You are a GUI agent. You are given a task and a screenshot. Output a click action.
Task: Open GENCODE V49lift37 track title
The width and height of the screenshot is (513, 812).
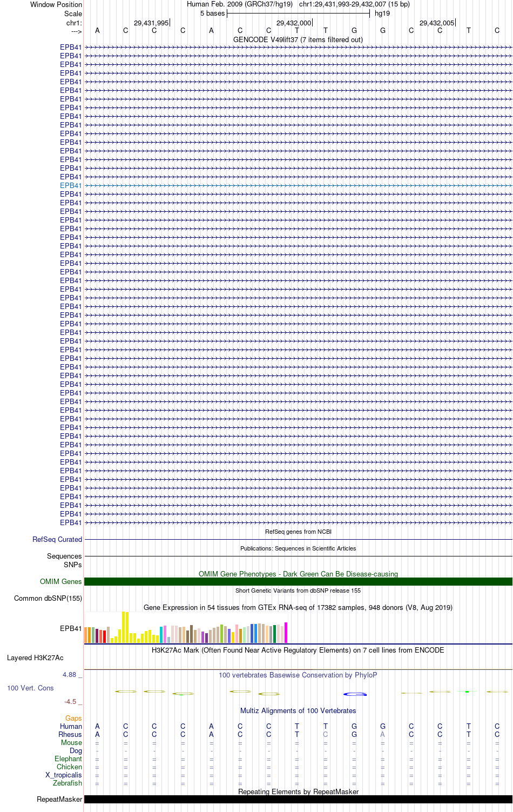(298, 39)
